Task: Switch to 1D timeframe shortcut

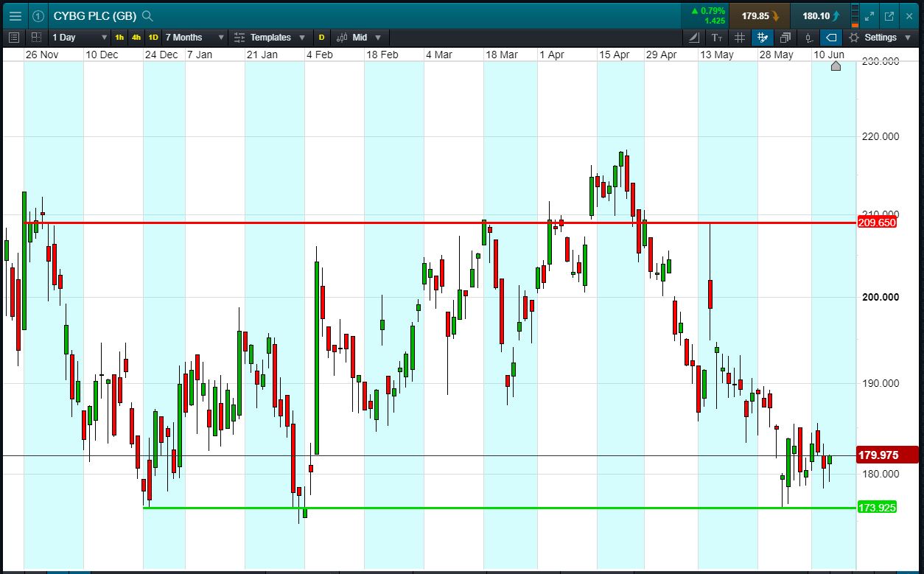Action: click(x=153, y=37)
